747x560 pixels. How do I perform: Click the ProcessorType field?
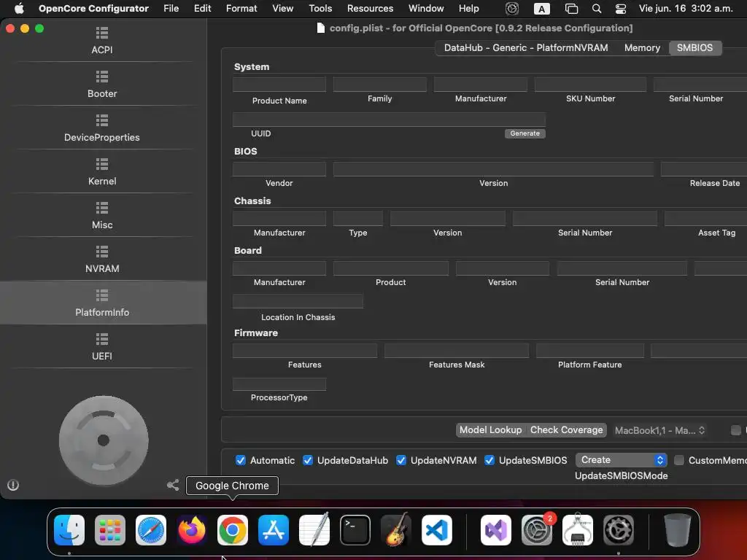pos(279,384)
